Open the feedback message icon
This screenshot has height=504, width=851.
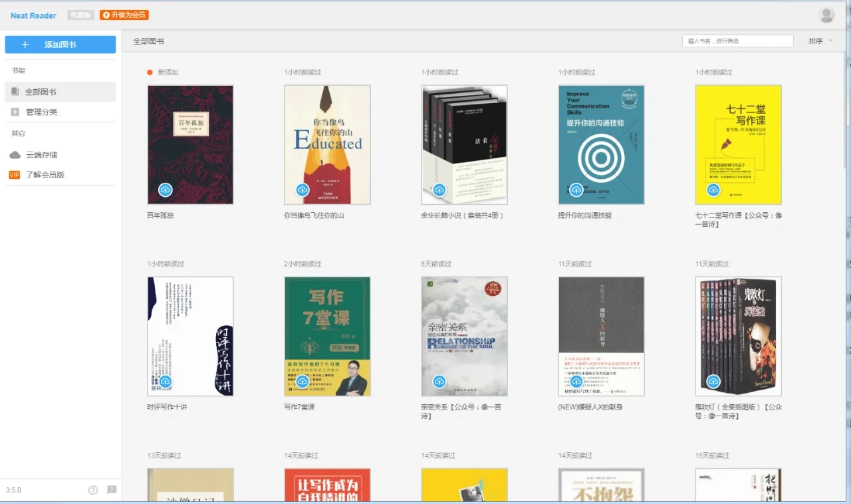pyautogui.click(x=112, y=490)
